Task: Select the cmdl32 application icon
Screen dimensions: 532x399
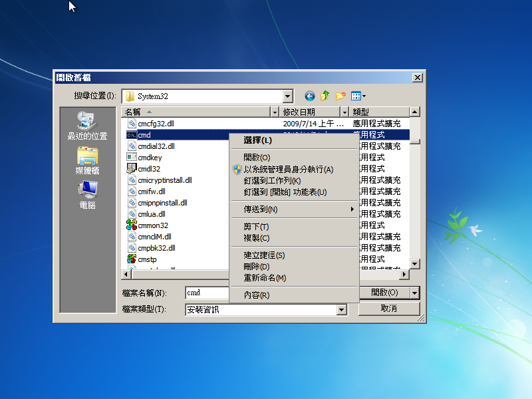Action: pyautogui.click(x=132, y=169)
